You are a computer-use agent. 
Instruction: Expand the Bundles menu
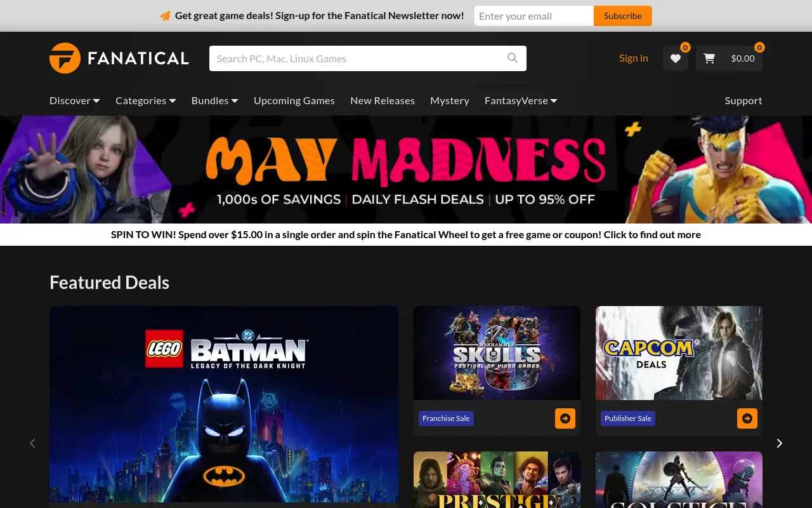tap(215, 100)
